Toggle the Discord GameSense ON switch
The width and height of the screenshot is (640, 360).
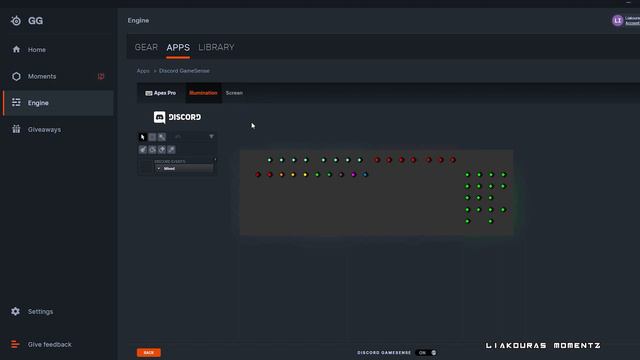point(426,353)
